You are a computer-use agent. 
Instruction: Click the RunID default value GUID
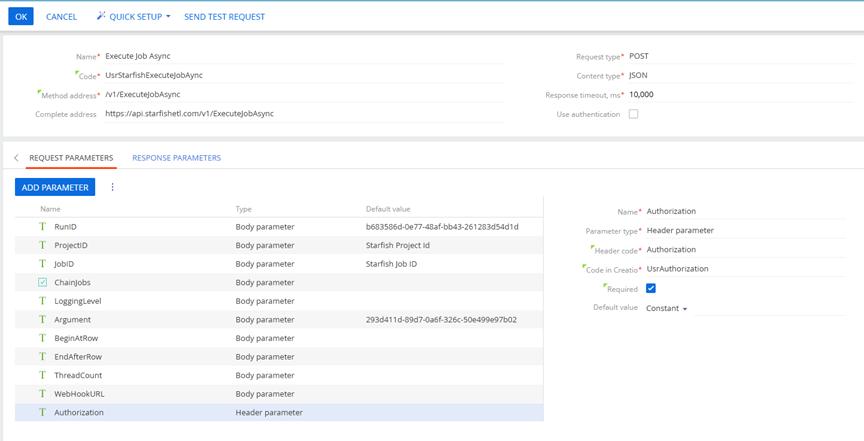coord(442,227)
